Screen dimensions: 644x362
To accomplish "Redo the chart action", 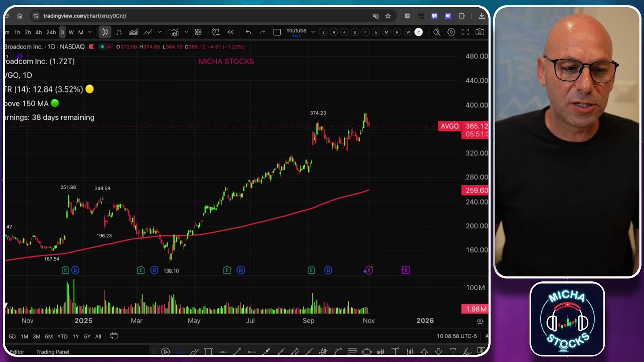I will click(x=262, y=32).
